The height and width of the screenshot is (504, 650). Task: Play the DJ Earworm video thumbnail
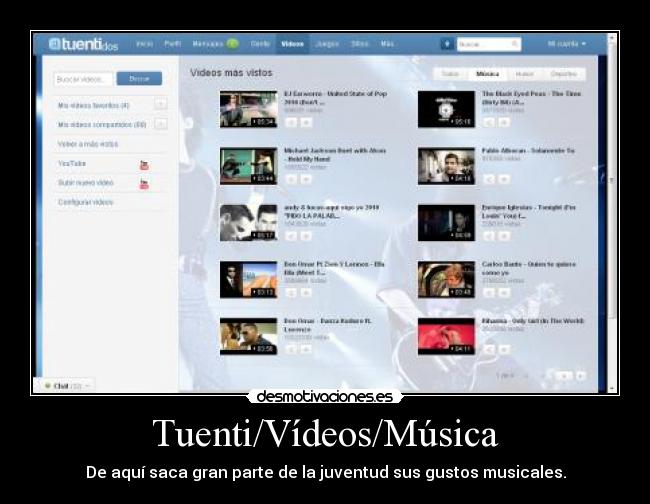pos(248,109)
